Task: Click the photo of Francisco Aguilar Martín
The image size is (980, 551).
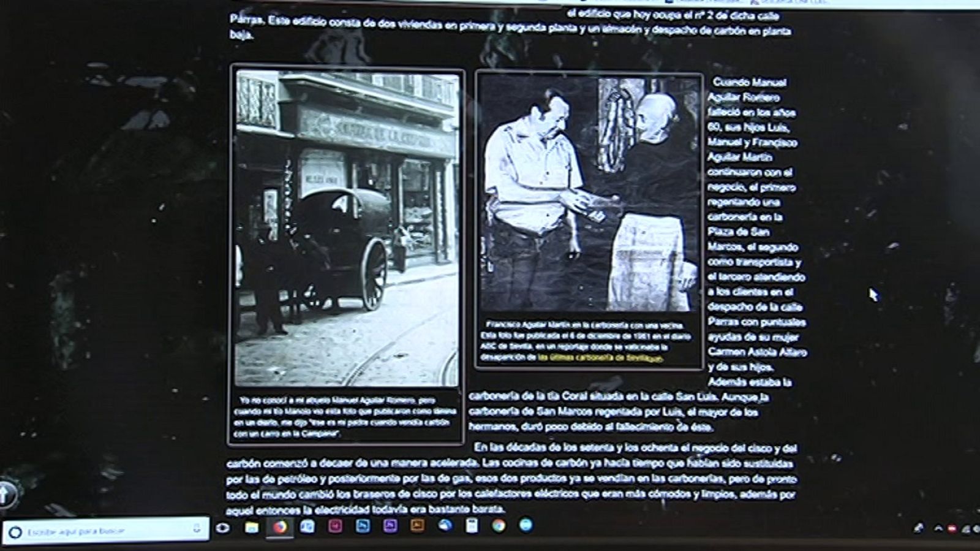Action: [589, 193]
